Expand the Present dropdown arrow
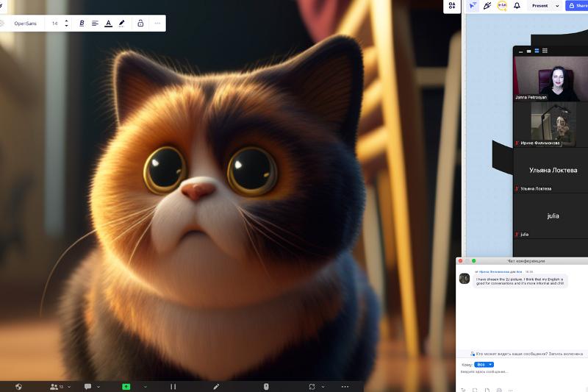588x392 pixels. point(557,6)
